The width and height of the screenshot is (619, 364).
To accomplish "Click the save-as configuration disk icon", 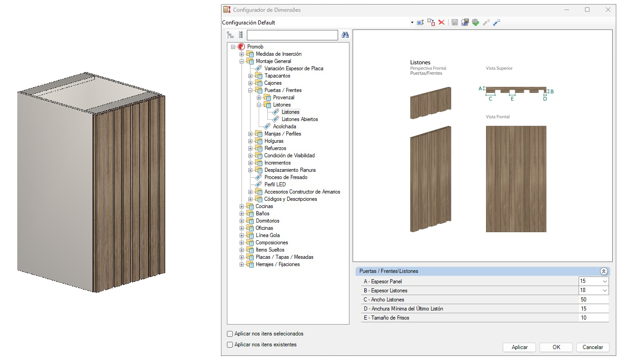I will pos(465,22).
